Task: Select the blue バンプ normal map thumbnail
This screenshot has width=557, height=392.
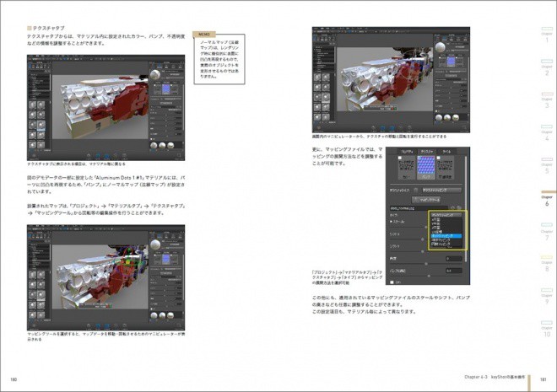Action: pyautogui.click(x=426, y=165)
